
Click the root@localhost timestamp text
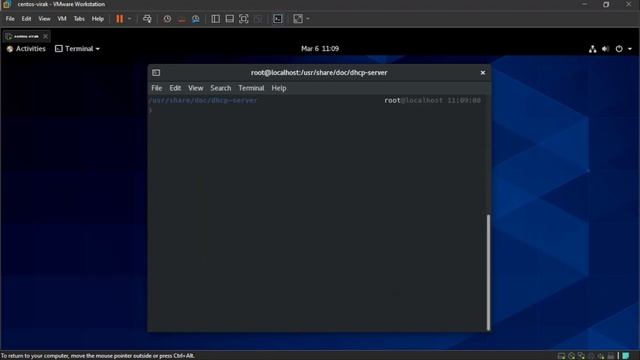coord(432,100)
